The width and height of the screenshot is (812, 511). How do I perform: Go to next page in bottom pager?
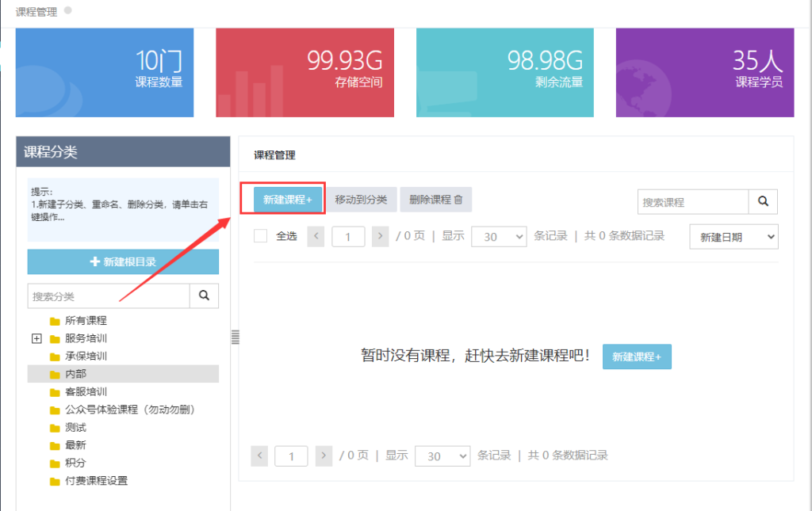click(x=324, y=456)
